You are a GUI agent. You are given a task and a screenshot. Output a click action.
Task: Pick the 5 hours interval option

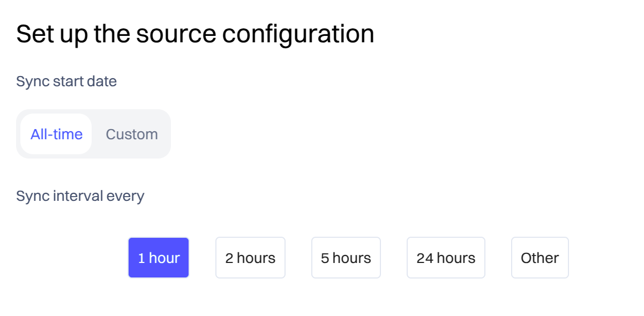coord(346,258)
